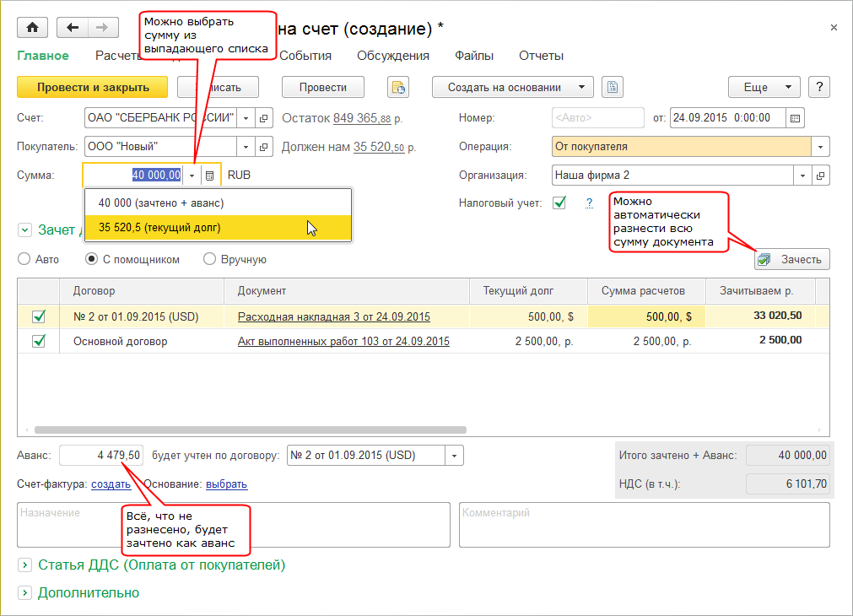Viewport: 853px width, 616px height.
Task: Open calendar picker for the date field
Action: point(795,118)
